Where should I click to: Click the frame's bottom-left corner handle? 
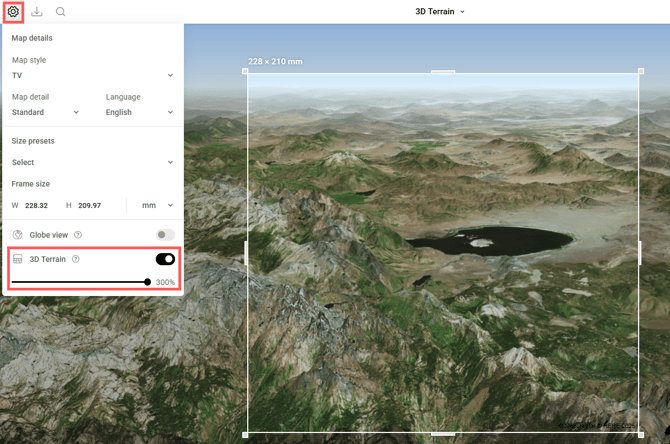(245, 435)
